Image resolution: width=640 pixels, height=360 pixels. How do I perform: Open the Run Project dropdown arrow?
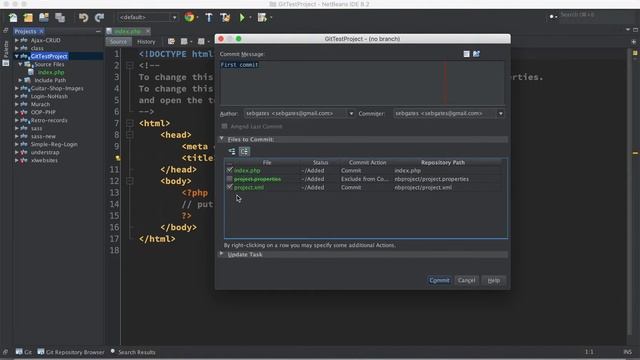coord(250,18)
